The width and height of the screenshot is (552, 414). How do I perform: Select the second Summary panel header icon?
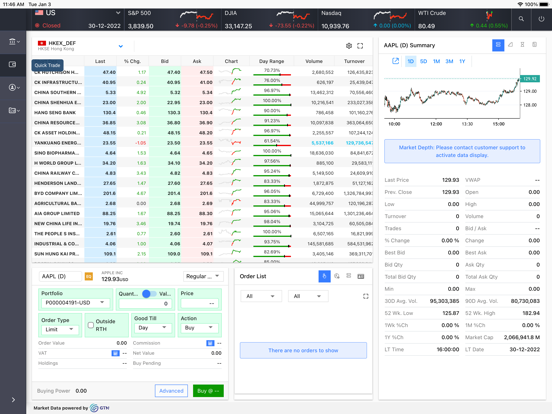tap(510, 45)
